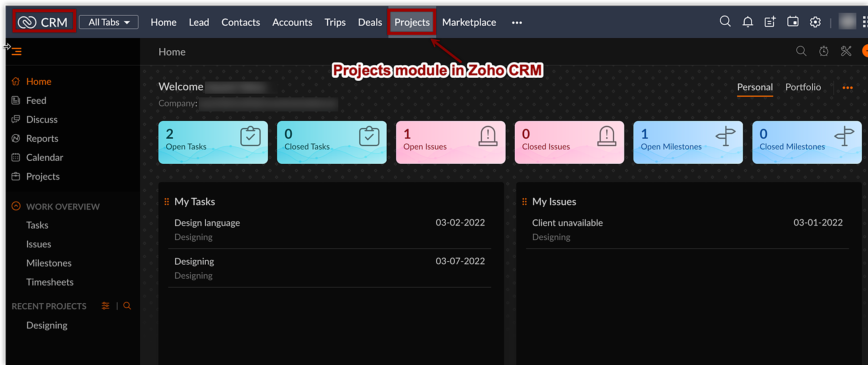
Task: Open the All Tabs dropdown
Action: (x=109, y=22)
